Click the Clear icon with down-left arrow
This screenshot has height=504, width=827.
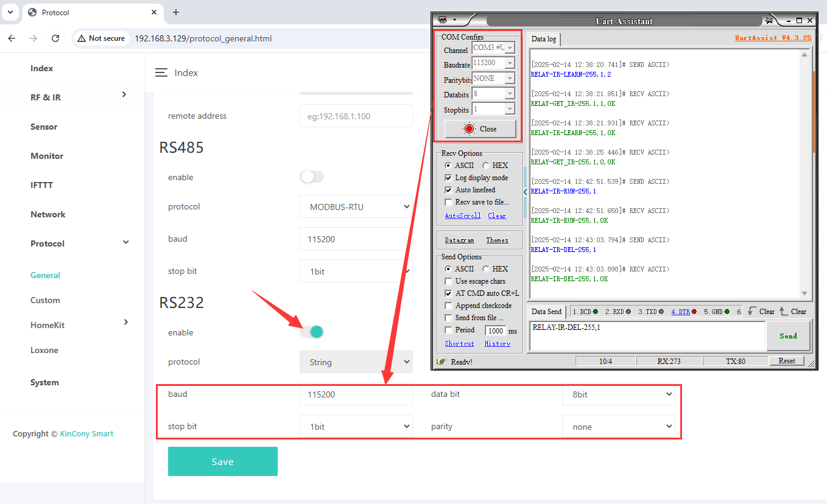tap(753, 312)
